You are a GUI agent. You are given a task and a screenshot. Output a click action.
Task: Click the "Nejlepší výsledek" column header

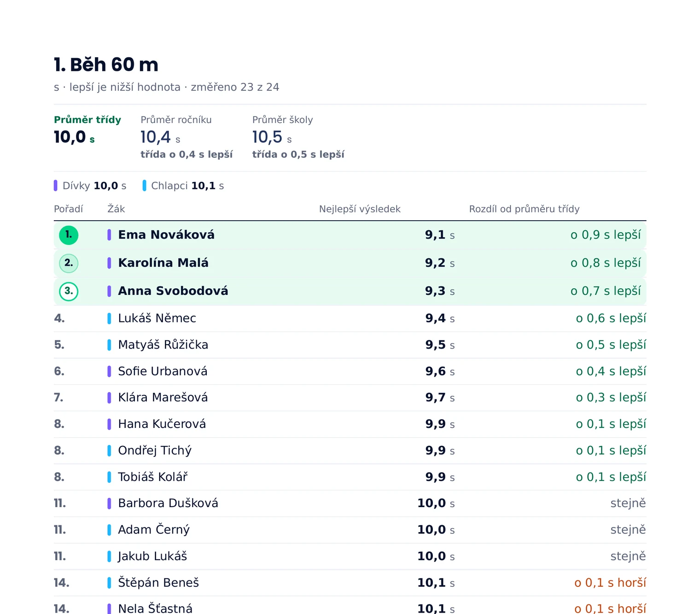360,209
